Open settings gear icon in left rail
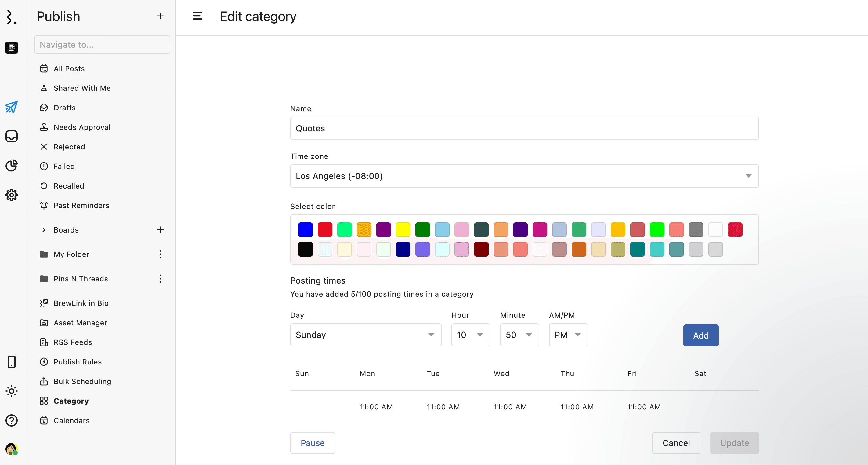Image resolution: width=868 pixels, height=465 pixels. (12, 195)
